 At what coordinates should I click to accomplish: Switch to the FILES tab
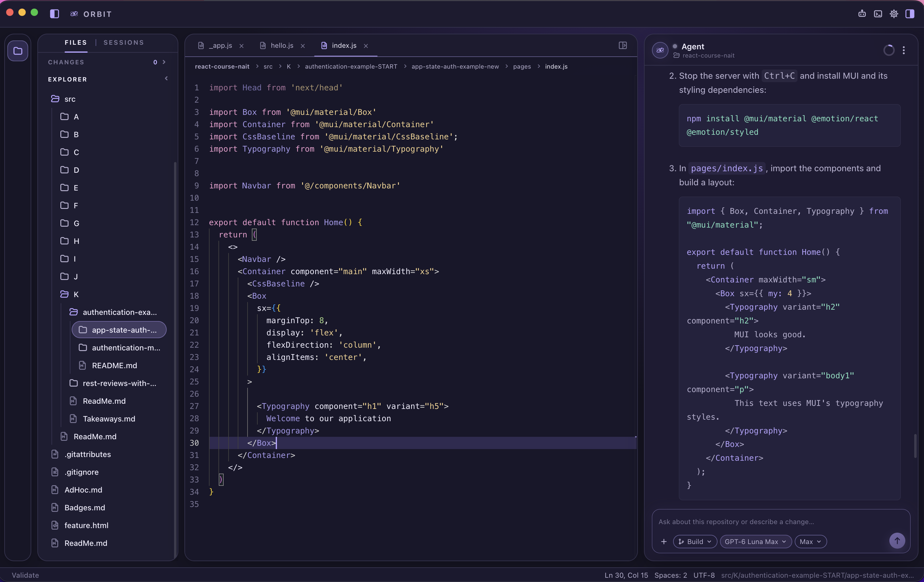(x=76, y=43)
